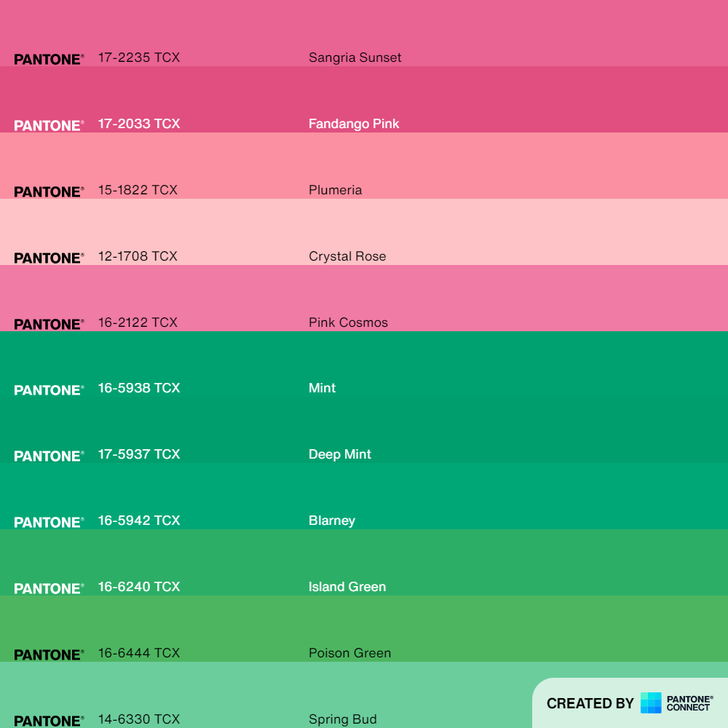Image resolution: width=728 pixels, height=728 pixels.
Task: Click the code text 17-5937 TCX
Action: [x=139, y=454]
